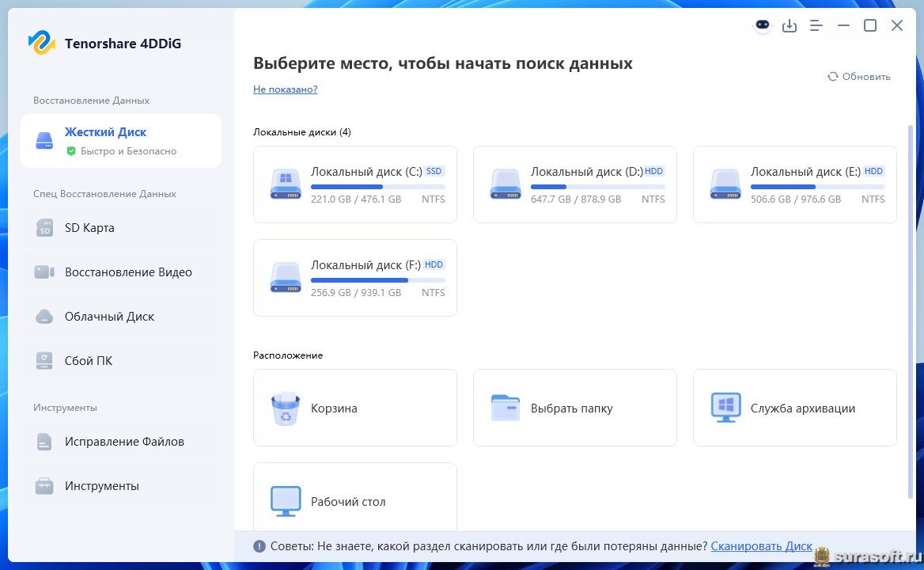Select Сбой ПК in sidebar

pyautogui.click(x=121, y=361)
